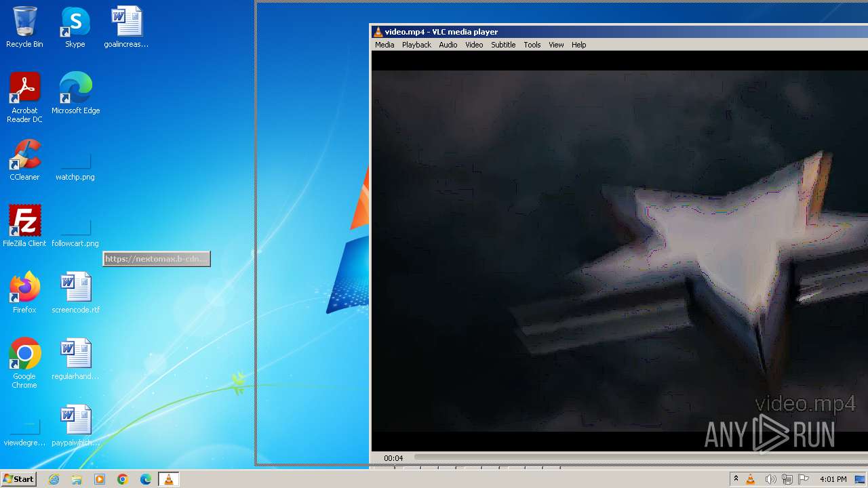Click the VLC tray icon
Screen dimensions: 868x488
[x=751, y=479]
